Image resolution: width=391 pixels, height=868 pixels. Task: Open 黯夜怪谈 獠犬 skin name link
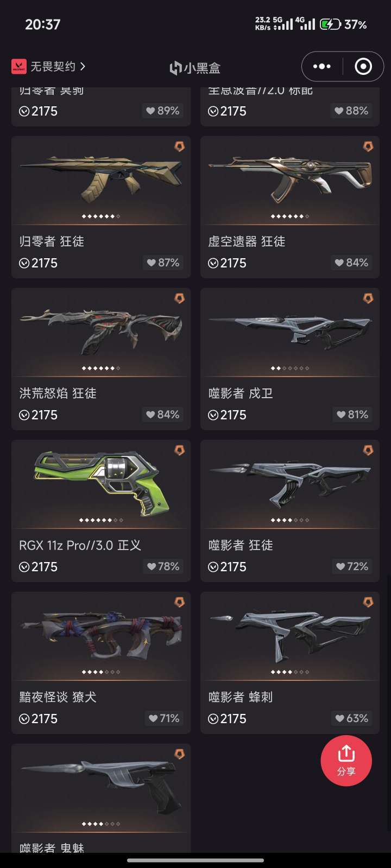coord(58,697)
